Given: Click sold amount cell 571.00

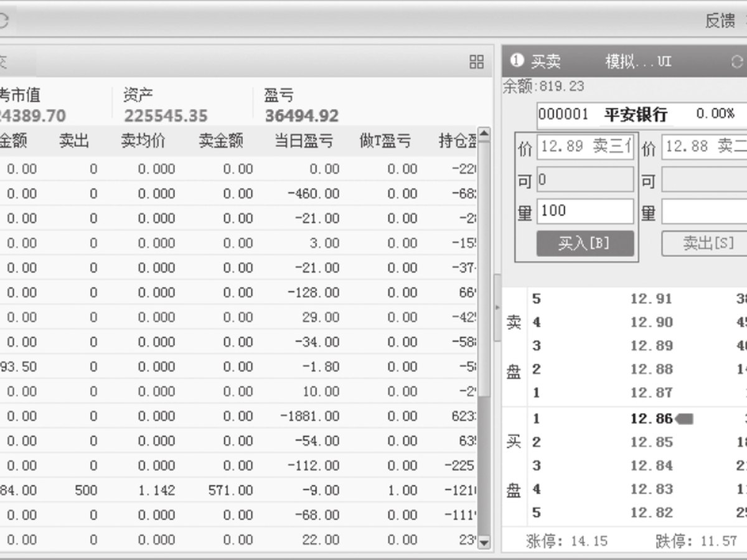Looking at the screenshot, I should click(x=231, y=490).
